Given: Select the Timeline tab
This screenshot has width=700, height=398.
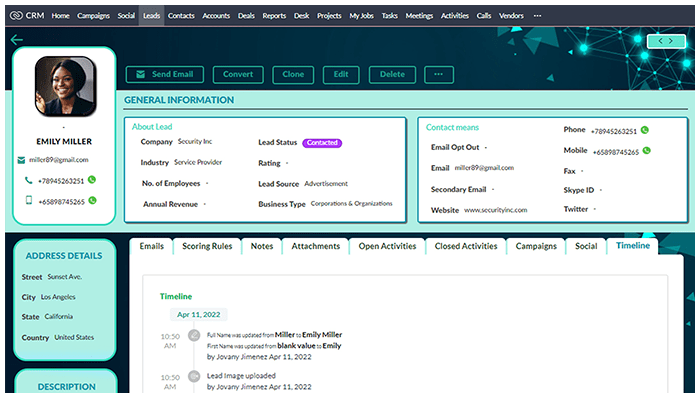Looking at the screenshot, I should [x=633, y=246].
